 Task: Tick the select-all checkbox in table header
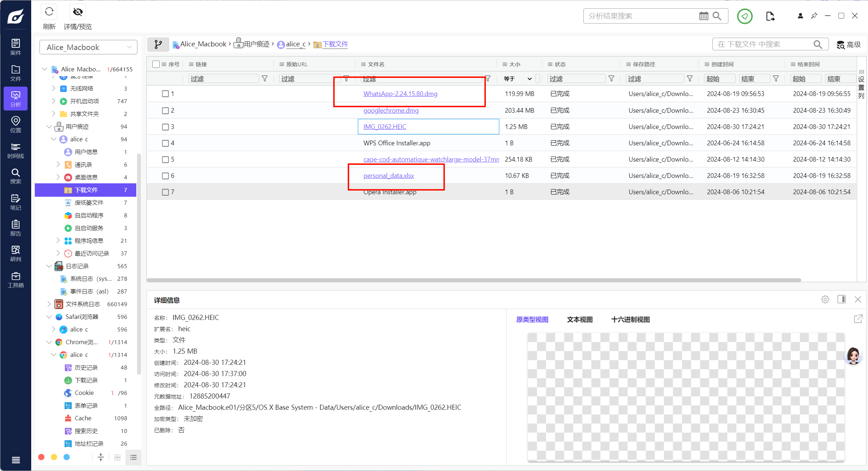coord(156,64)
